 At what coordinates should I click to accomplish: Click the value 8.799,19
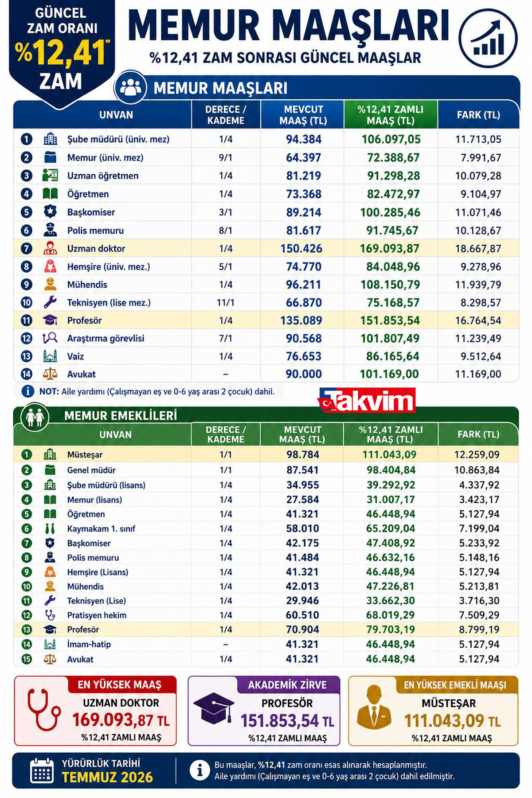[x=479, y=630]
